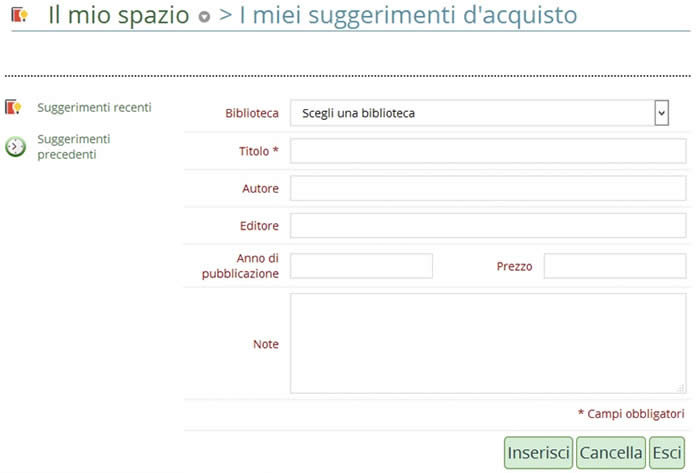
Task: Click the book-and-lightbulb icon in the page header
Action: click(x=19, y=16)
